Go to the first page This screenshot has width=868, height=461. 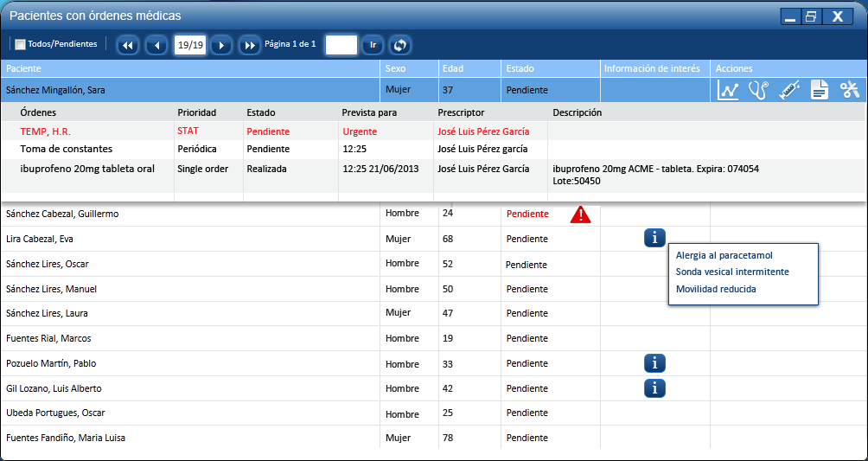(x=128, y=45)
